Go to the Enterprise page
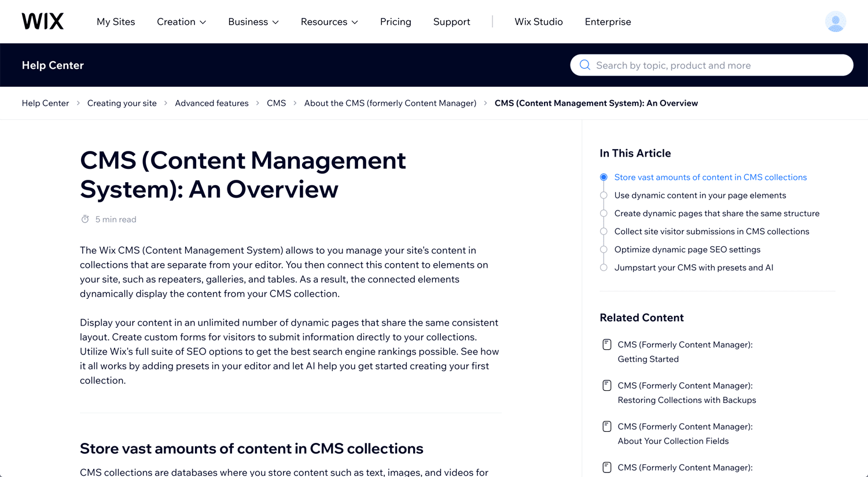868x477 pixels. click(x=608, y=21)
